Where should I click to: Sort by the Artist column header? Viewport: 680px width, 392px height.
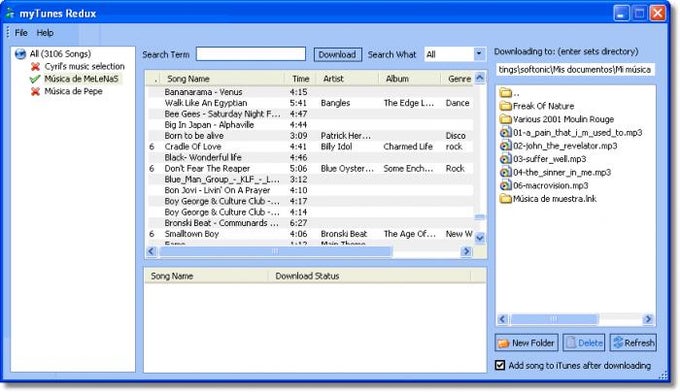(348, 79)
